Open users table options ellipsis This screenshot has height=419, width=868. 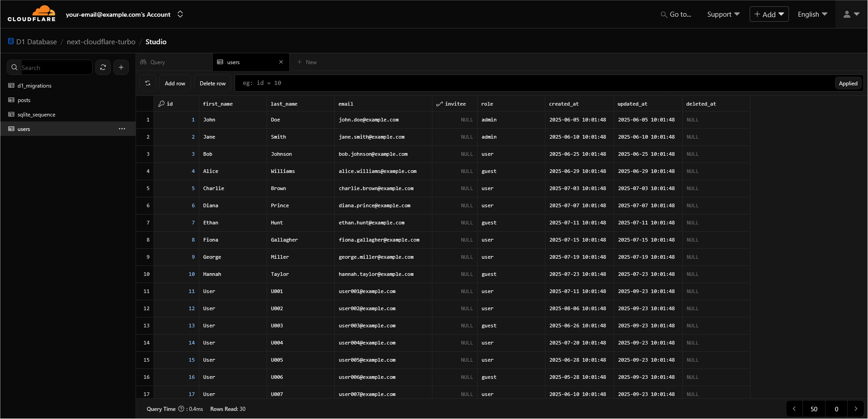(122, 129)
